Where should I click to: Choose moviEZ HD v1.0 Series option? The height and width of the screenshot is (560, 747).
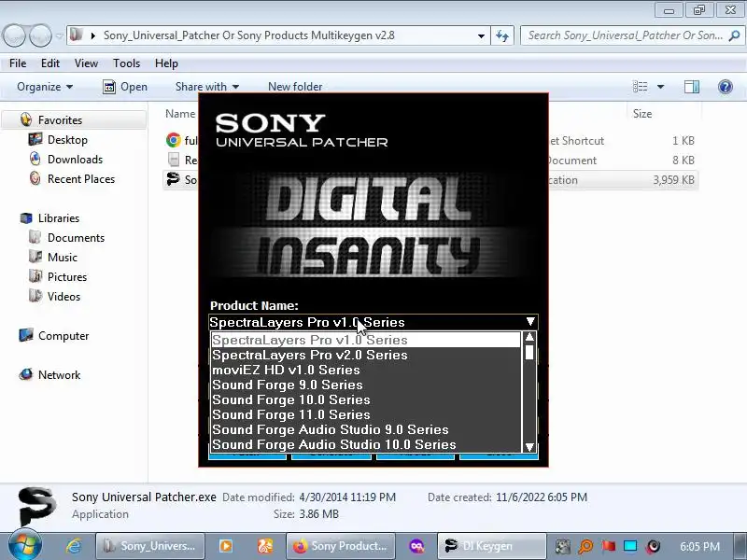(x=366, y=370)
